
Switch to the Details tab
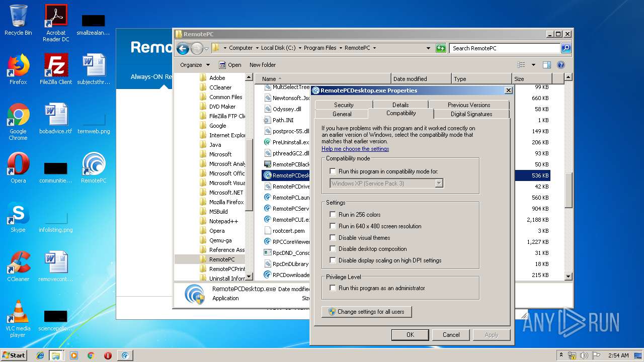coord(400,105)
